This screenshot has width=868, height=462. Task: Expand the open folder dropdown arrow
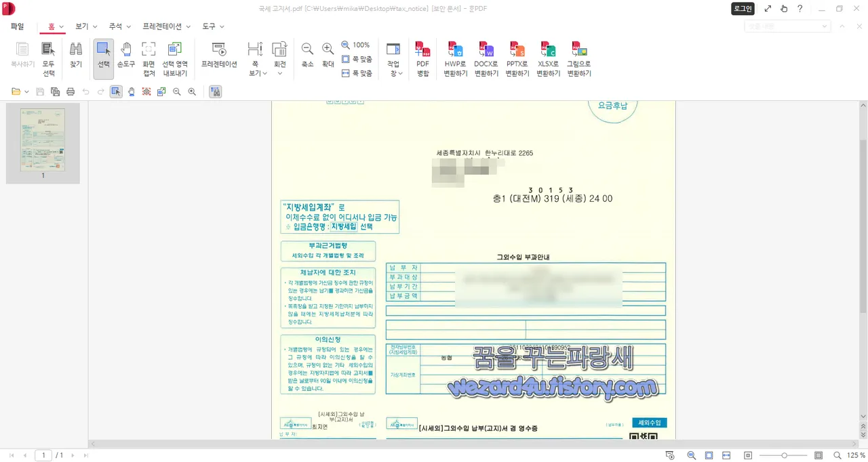click(26, 91)
